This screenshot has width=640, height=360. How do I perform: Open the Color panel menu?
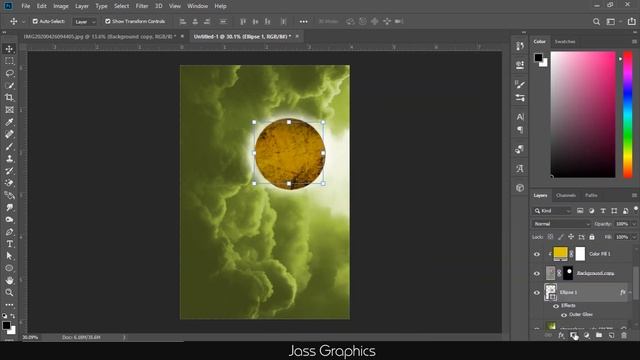[x=634, y=42]
